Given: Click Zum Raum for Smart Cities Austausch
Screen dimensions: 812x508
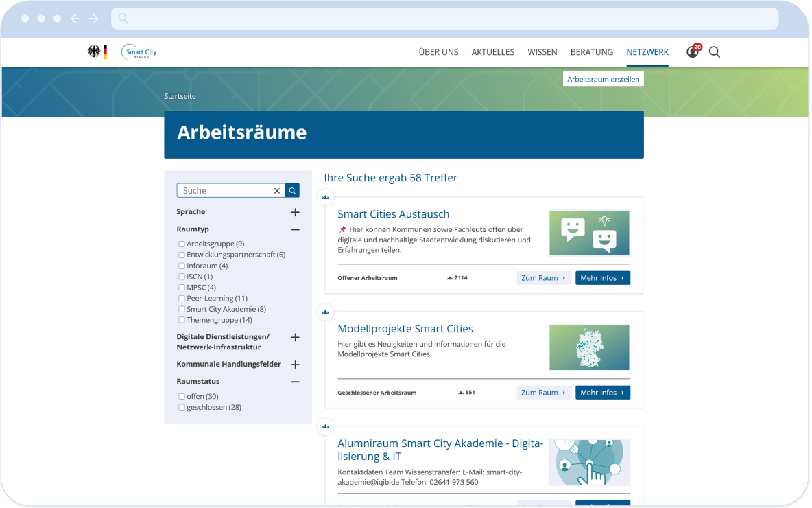Looking at the screenshot, I should [x=543, y=278].
